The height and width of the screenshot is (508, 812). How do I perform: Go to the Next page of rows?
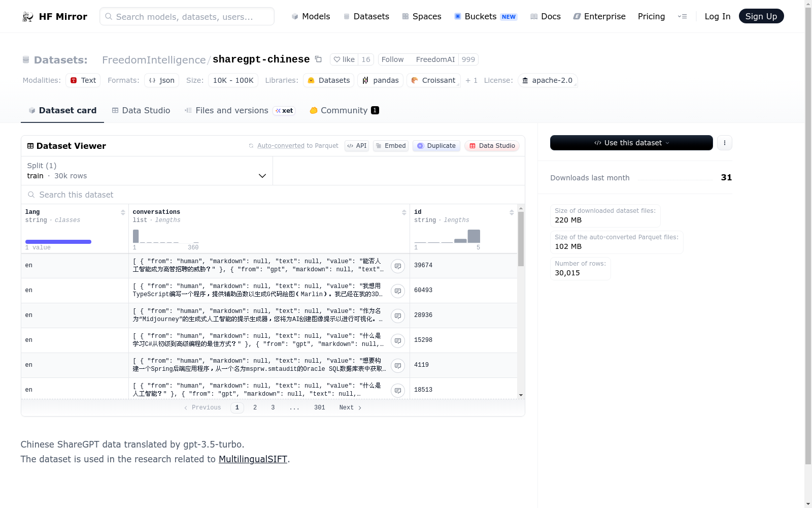(x=350, y=407)
